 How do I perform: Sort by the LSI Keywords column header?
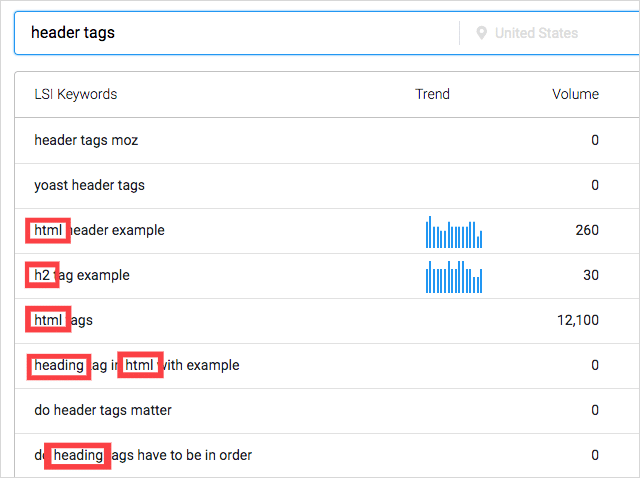pos(76,95)
